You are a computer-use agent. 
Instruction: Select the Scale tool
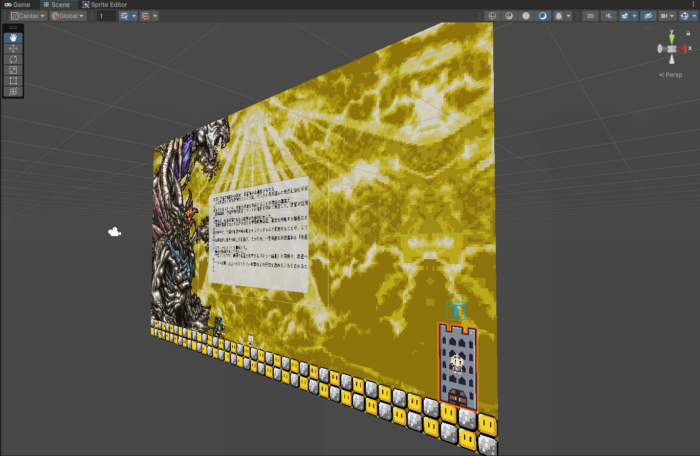click(x=13, y=70)
